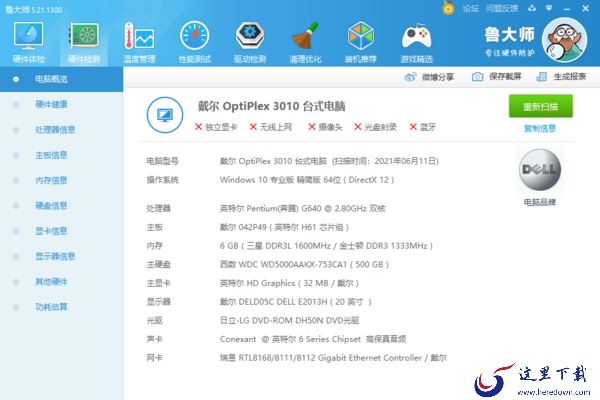
Task: Open 论坛 forum link
Action: [x=470, y=8]
